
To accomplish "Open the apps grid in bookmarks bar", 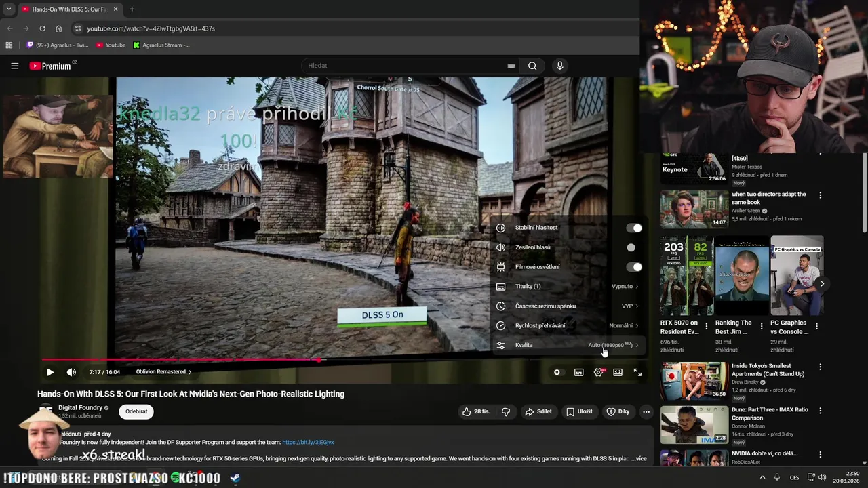I will [x=9, y=45].
